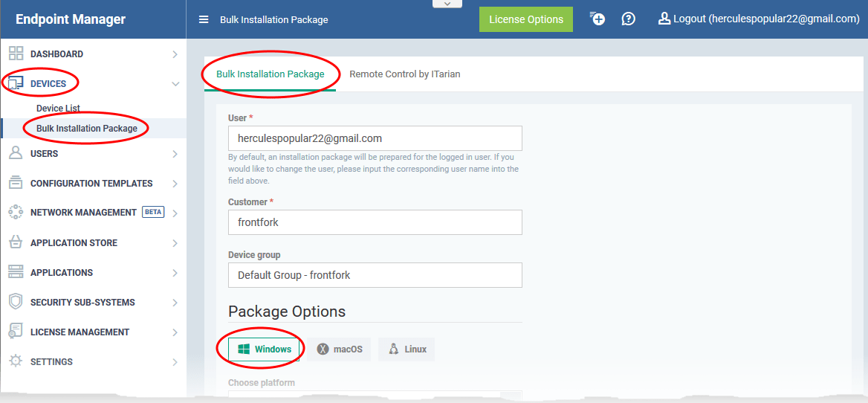The image size is (868, 403).
Task: Expand the Settings chevron
Action: 175,362
